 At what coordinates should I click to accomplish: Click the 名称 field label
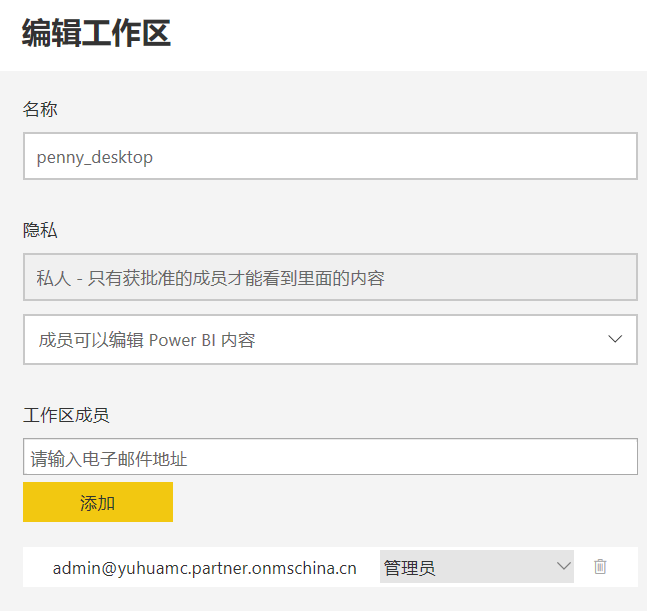(x=40, y=109)
